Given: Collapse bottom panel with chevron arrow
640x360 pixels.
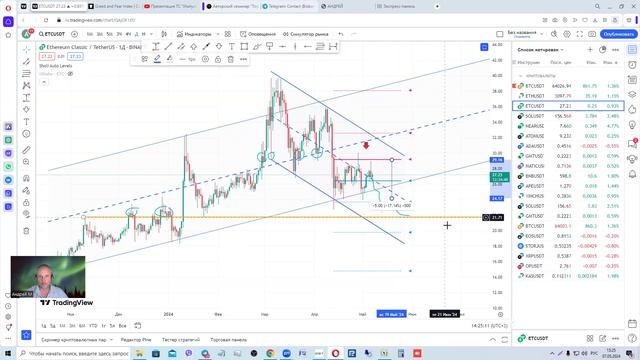Looking at the screenshot, I should (x=493, y=340).
